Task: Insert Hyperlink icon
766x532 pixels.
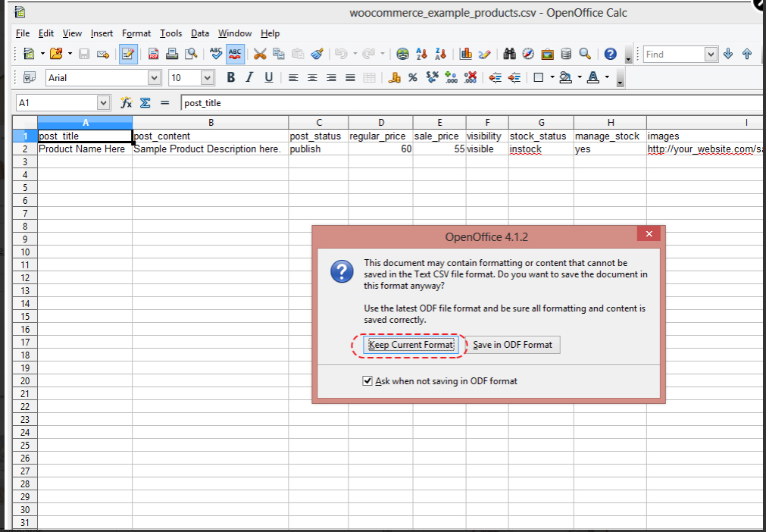Action: point(402,55)
